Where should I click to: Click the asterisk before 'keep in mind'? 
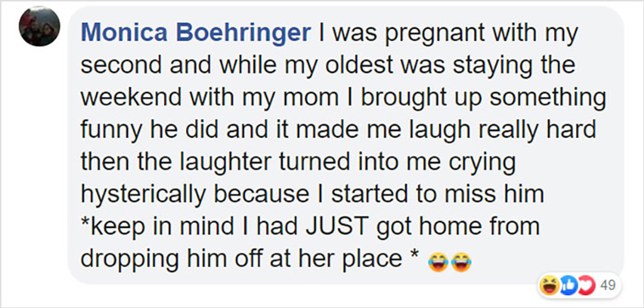pos(85,224)
